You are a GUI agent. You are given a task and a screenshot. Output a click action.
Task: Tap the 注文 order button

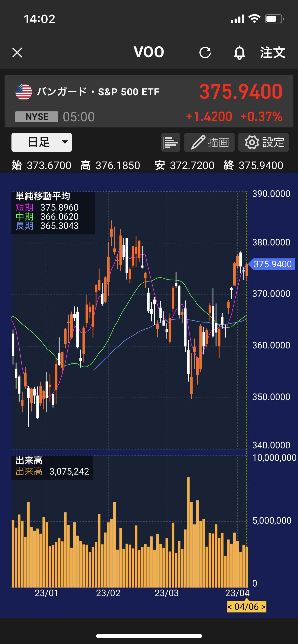pos(273,53)
